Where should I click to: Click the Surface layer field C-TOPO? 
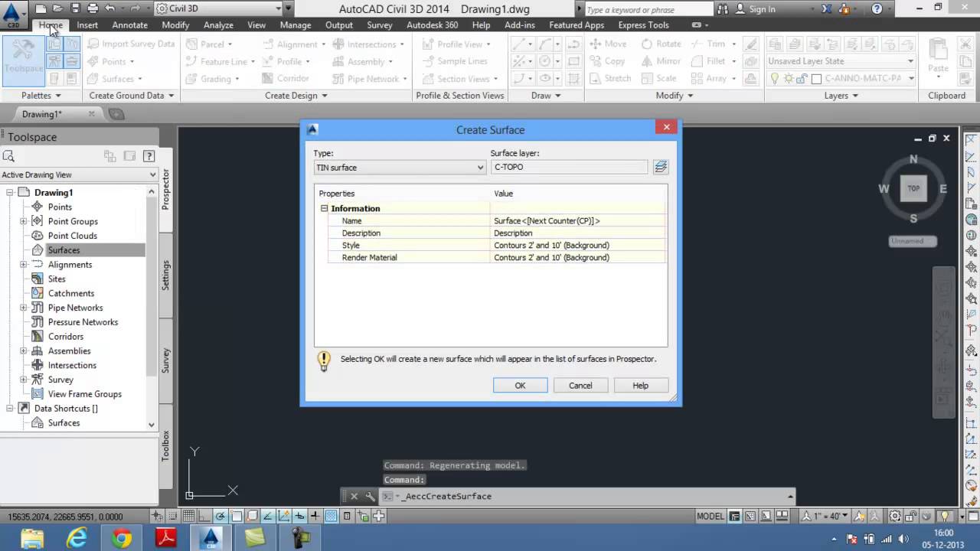pyautogui.click(x=569, y=167)
